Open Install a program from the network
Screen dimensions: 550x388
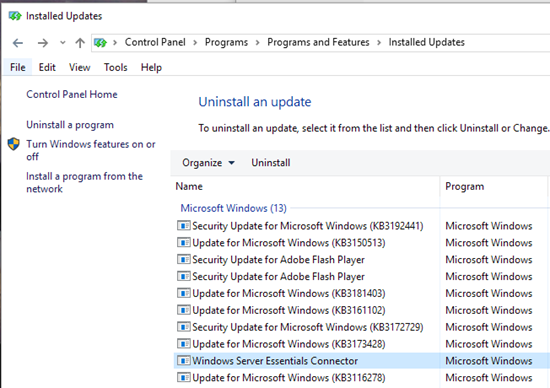[84, 182]
